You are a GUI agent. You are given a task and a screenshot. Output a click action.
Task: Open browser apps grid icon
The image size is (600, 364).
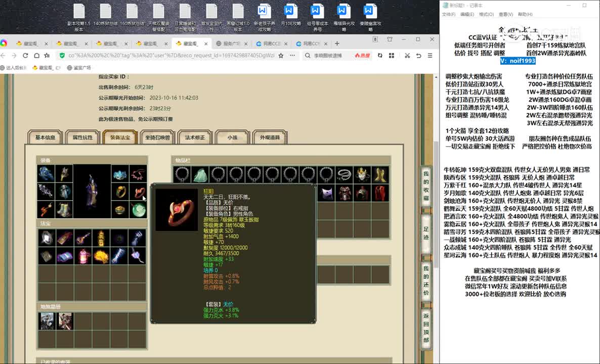coord(392,56)
